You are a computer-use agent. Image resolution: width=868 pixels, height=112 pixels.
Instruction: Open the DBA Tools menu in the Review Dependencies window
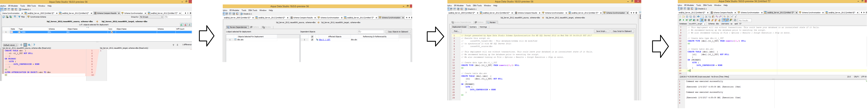(x=253, y=10)
